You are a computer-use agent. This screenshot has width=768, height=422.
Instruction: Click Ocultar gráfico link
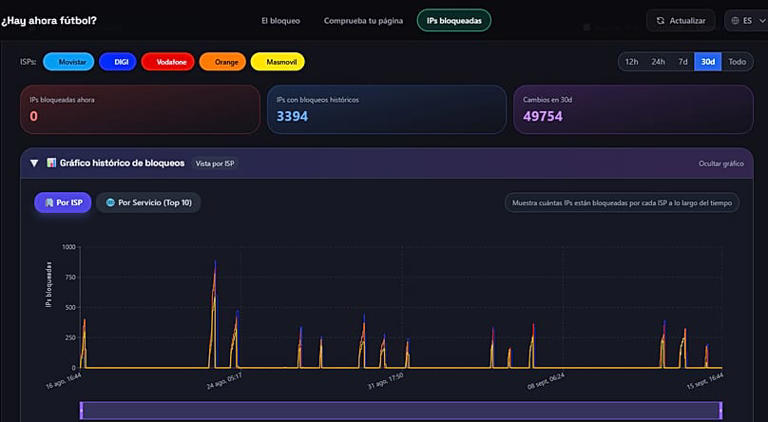[721, 164]
